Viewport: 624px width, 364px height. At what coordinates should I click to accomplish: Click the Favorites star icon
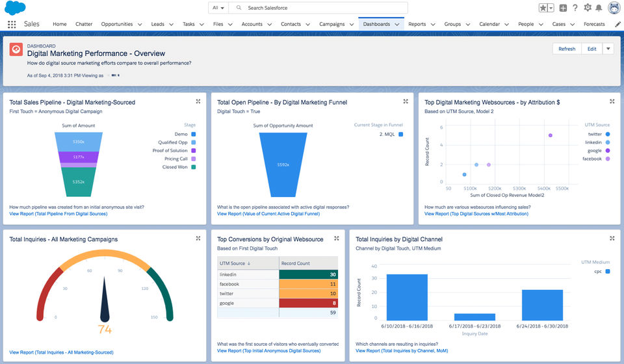coord(543,8)
